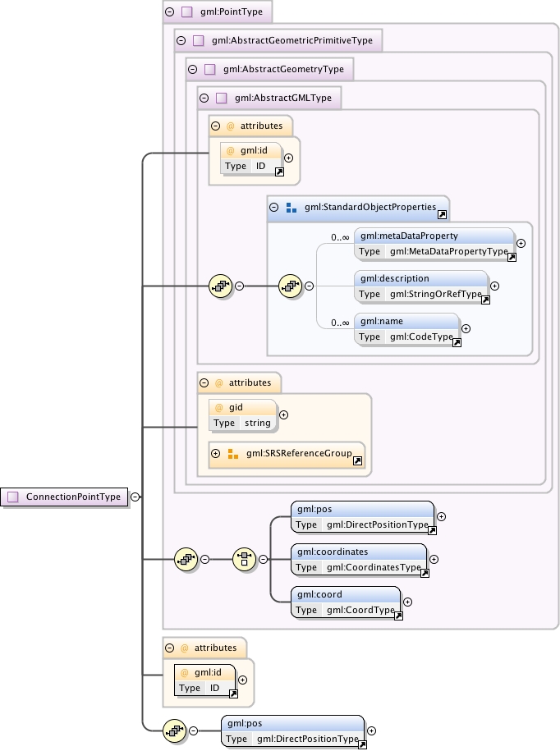Expand the gml:SRSReferenceGroup
The image size is (560, 751).
point(216,453)
